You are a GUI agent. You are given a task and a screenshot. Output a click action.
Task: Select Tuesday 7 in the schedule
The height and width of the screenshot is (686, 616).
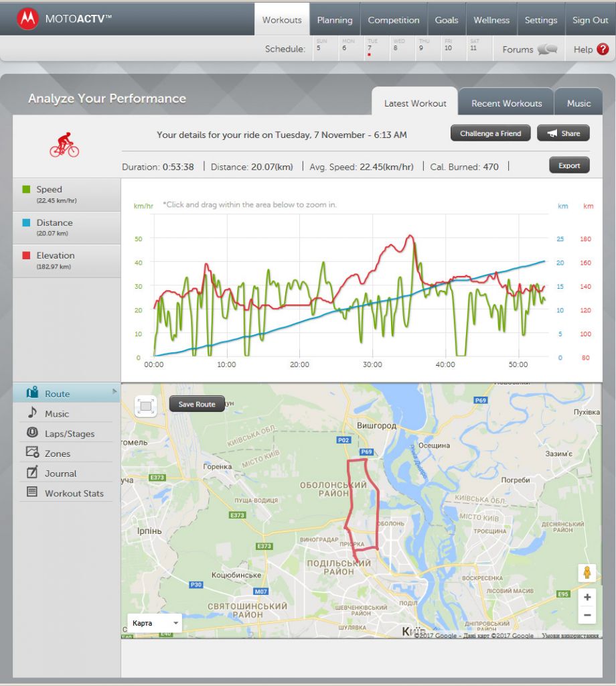click(x=369, y=48)
